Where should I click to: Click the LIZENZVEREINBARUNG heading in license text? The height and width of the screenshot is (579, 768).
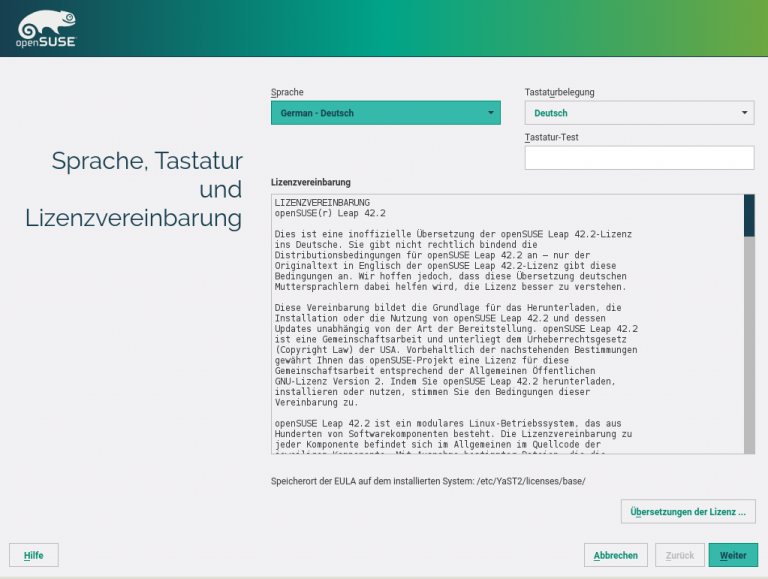(x=322, y=203)
